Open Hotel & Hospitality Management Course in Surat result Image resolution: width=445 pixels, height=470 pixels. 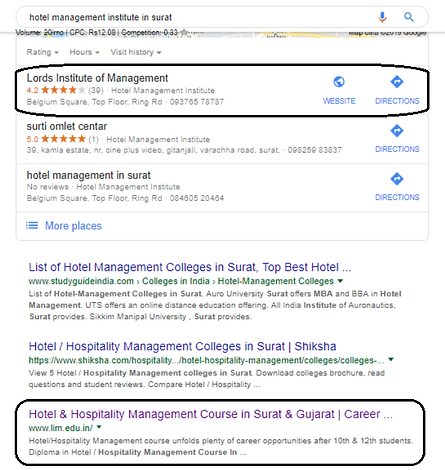click(211, 414)
